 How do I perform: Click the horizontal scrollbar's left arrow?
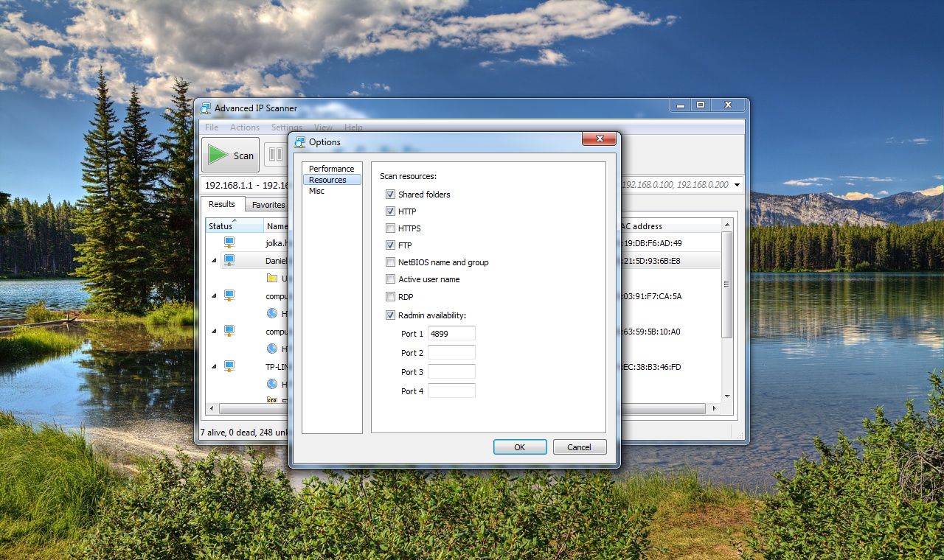click(x=212, y=408)
